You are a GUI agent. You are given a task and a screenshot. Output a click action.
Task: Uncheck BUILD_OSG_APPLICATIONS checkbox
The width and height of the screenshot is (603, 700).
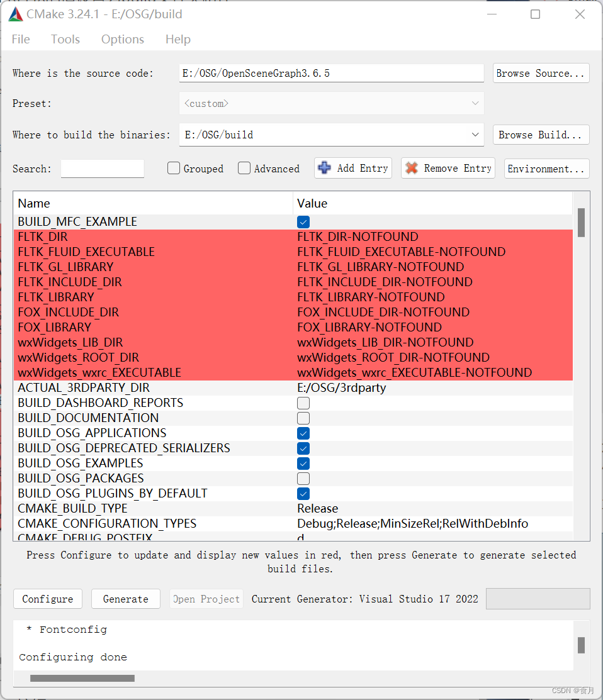pos(303,433)
